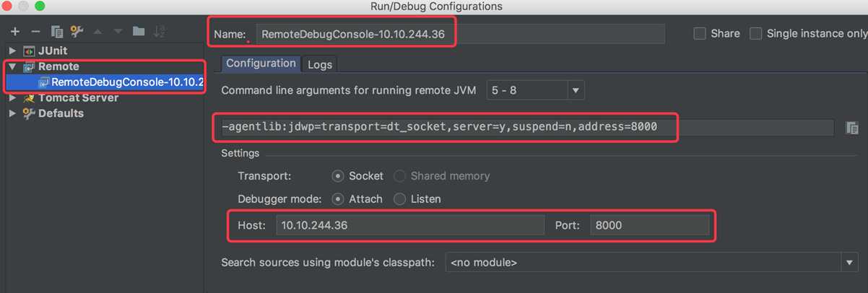The image size is (868, 293).
Task: Click the Host input field
Action: pos(410,225)
